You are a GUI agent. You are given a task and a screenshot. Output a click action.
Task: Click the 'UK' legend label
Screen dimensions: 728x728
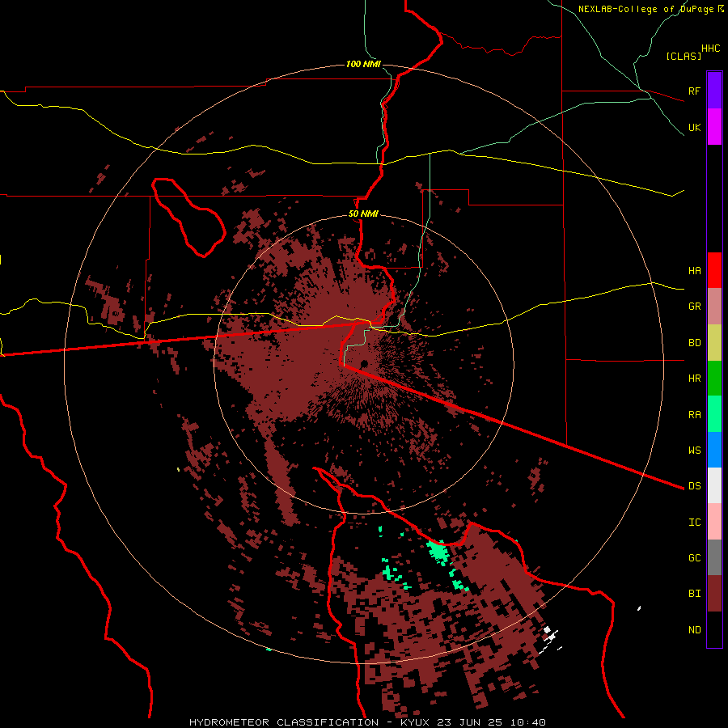click(694, 128)
